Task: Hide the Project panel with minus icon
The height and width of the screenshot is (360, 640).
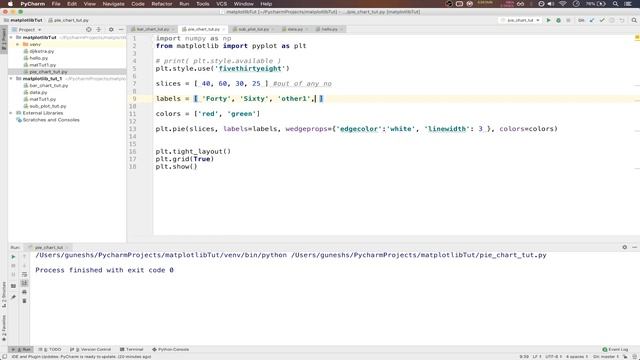Action: click(x=121, y=29)
